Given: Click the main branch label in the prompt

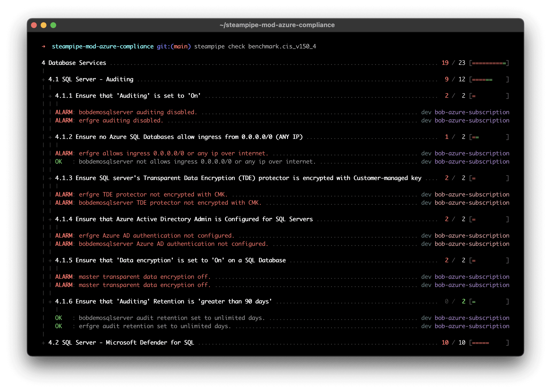Looking at the screenshot, I should pyautogui.click(x=182, y=46).
